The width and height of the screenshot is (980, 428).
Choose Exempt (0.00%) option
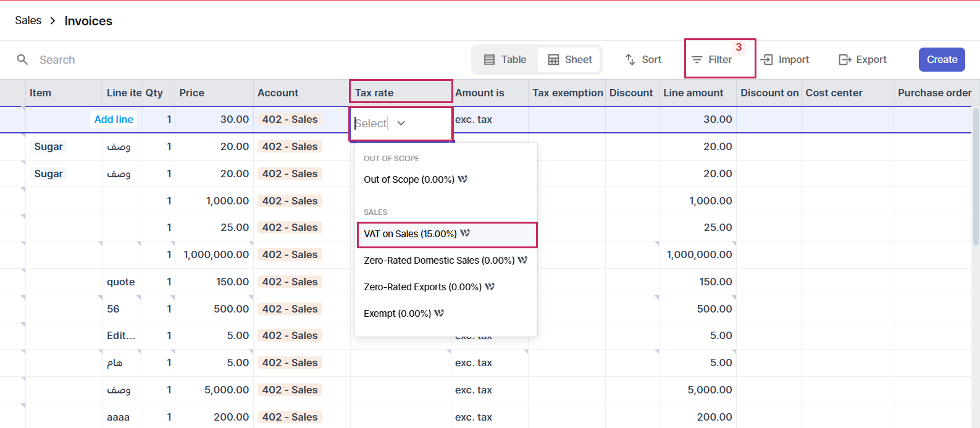click(446, 313)
